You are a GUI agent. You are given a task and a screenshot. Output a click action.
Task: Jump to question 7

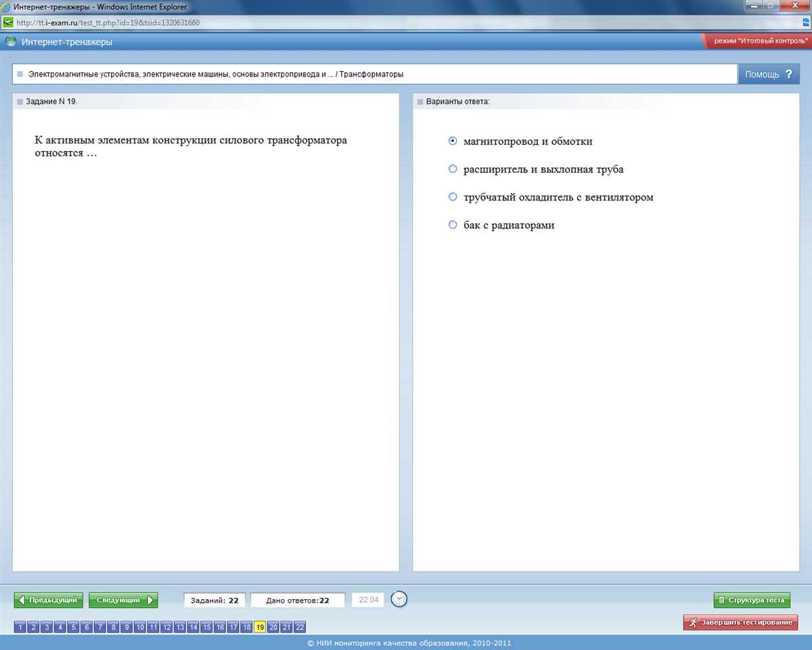100,627
